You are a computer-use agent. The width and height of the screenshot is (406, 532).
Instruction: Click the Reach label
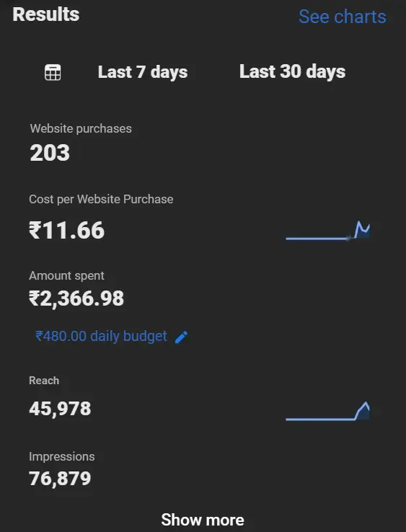pos(44,381)
